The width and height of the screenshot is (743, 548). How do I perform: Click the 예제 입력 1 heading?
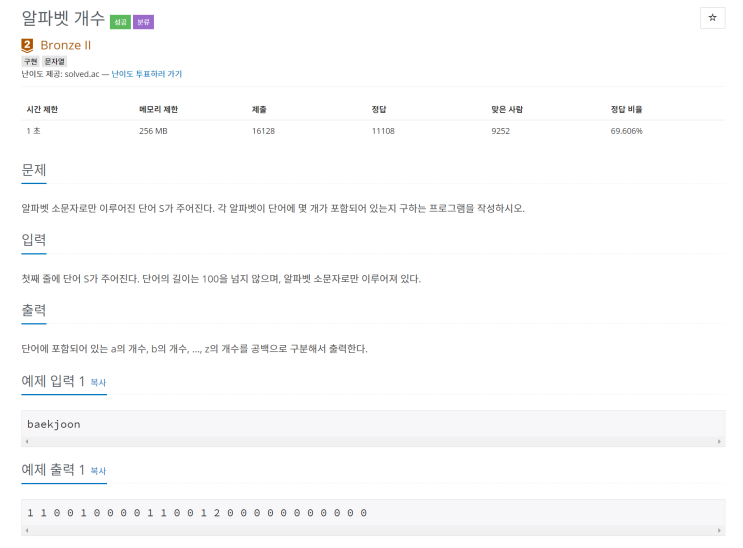[x=53, y=381]
